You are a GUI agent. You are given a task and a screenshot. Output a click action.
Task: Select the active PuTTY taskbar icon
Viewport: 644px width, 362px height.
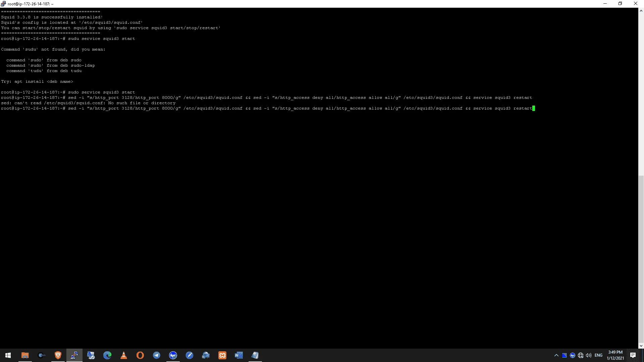tap(74, 355)
